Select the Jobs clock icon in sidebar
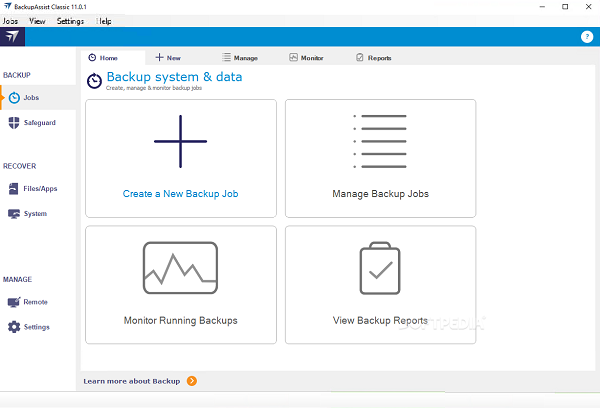This screenshot has height=408, width=600. coord(14,98)
